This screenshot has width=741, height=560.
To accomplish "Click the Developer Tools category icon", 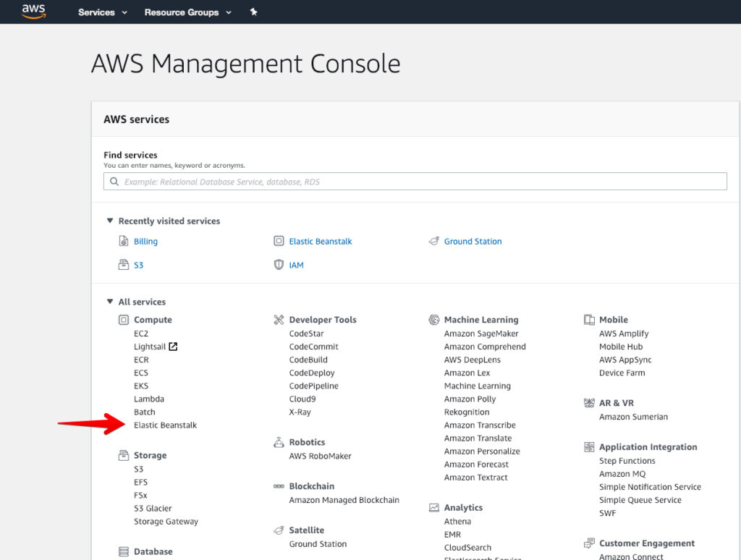I will point(279,320).
